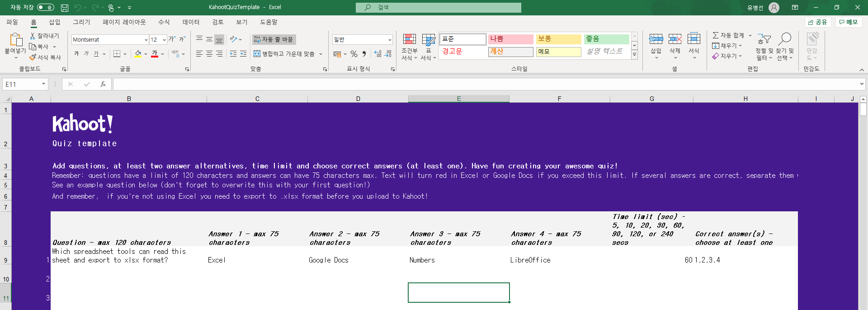Open Font settings dialog launcher
Viewport: 868px width, 310px height.
(x=187, y=69)
